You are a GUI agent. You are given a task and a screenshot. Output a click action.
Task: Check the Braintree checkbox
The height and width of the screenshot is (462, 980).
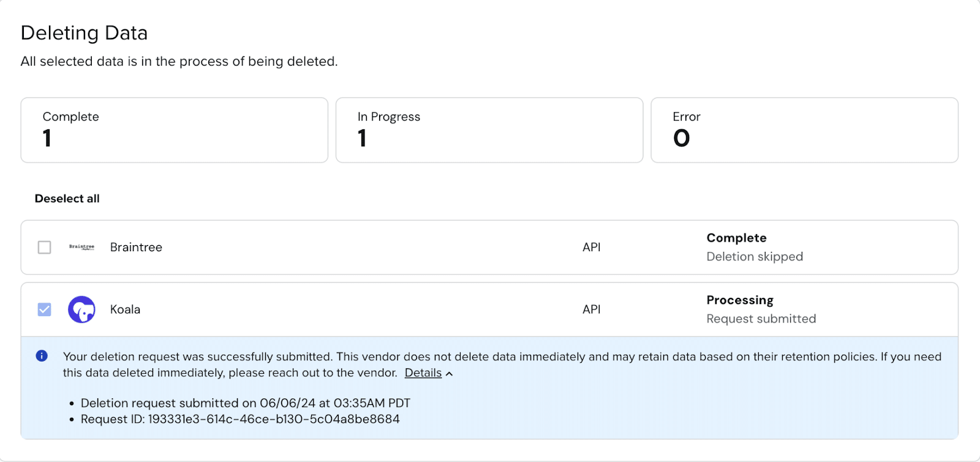click(x=44, y=247)
